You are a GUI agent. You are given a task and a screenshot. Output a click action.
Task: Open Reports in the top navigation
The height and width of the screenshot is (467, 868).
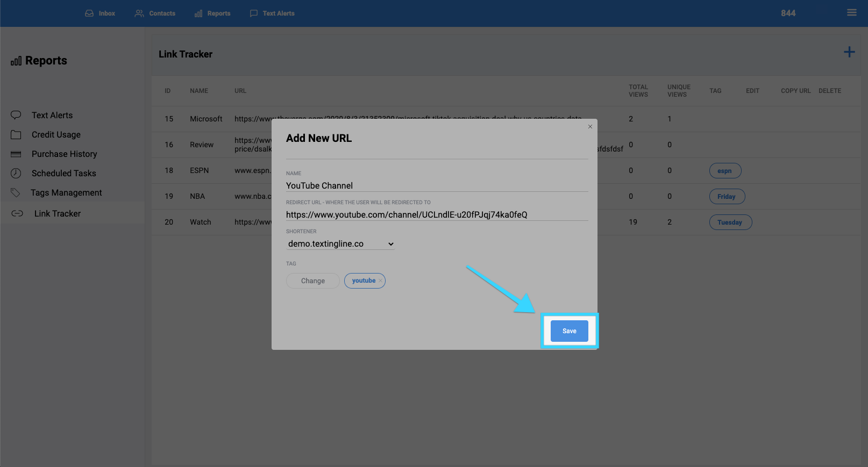[x=218, y=13]
